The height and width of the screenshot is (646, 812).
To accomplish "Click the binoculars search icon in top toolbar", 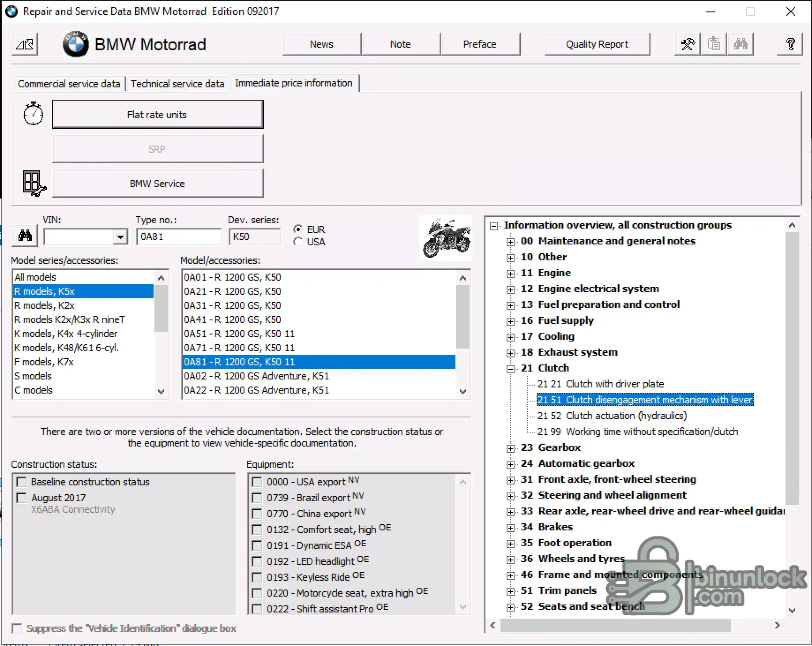I will (x=740, y=44).
